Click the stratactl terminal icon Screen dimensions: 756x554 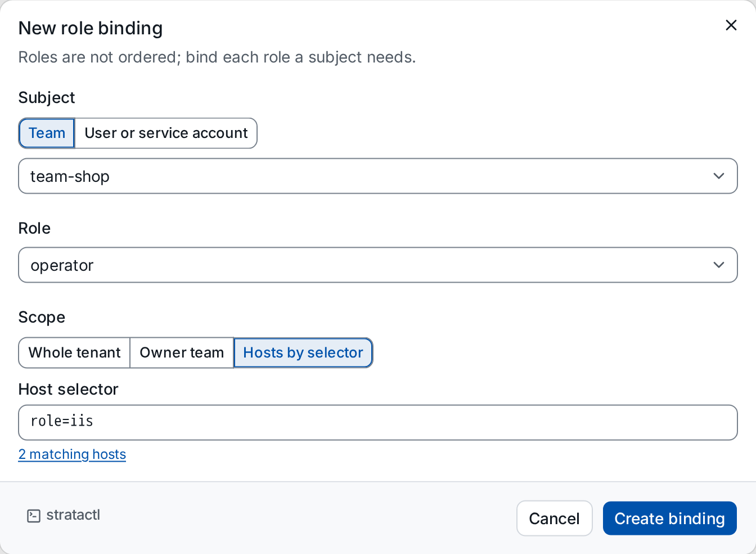(34, 516)
